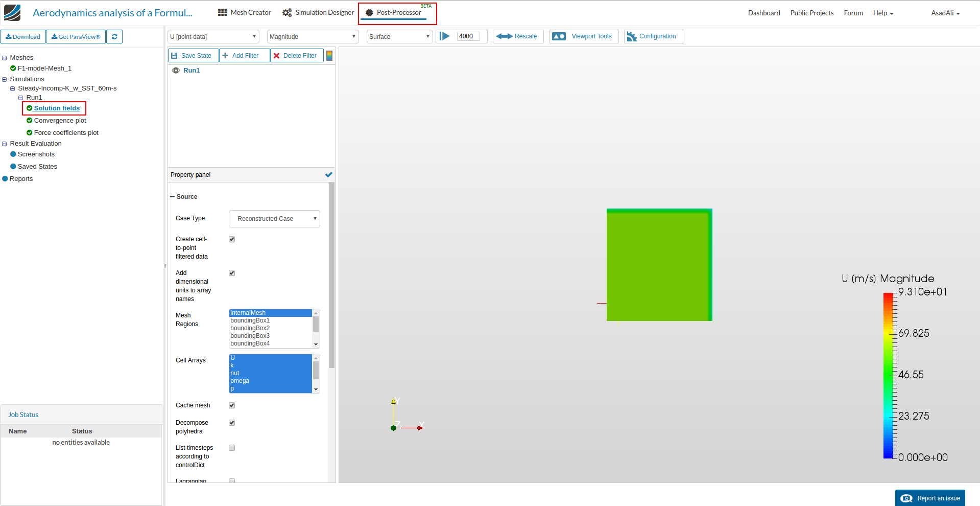The height and width of the screenshot is (506, 980).
Task: Open Convergence plot tree item
Action: point(60,121)
